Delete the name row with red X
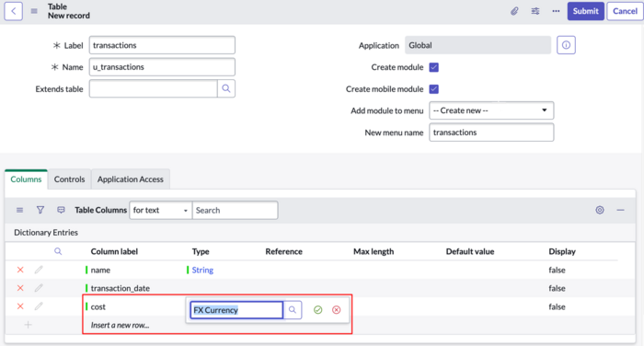The width and height of the screenshot is (644, 346). tap(20, 270)
